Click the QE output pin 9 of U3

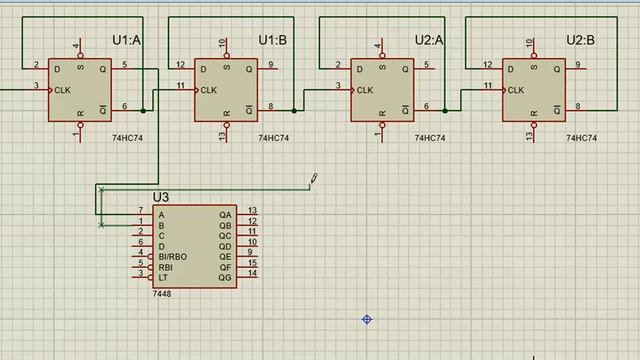(x=247, y=256)
